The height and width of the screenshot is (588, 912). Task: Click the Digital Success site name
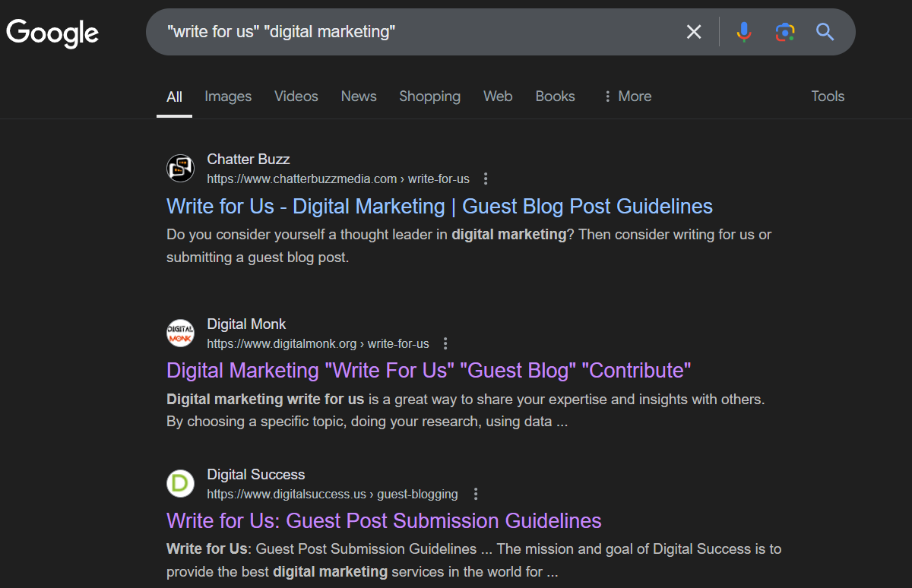pyautogui.click(x=256, y=475)
